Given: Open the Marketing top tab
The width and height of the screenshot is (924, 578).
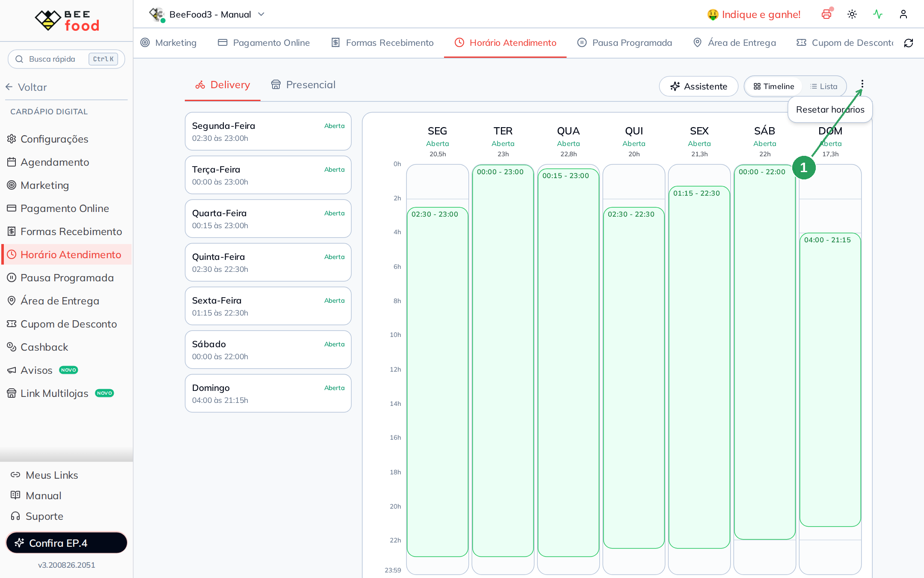Looking at the screenshot, I should (x=169, y=43).
